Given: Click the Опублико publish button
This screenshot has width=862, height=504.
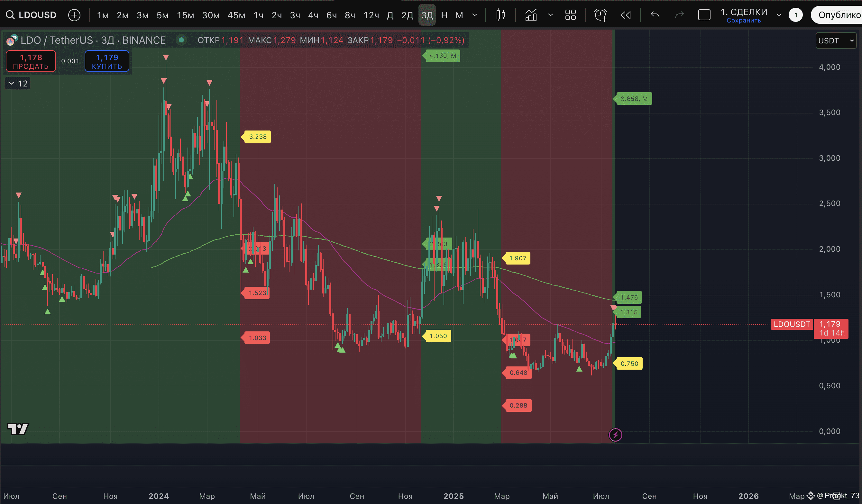Looking at the screenshot, I should point(837,15).
